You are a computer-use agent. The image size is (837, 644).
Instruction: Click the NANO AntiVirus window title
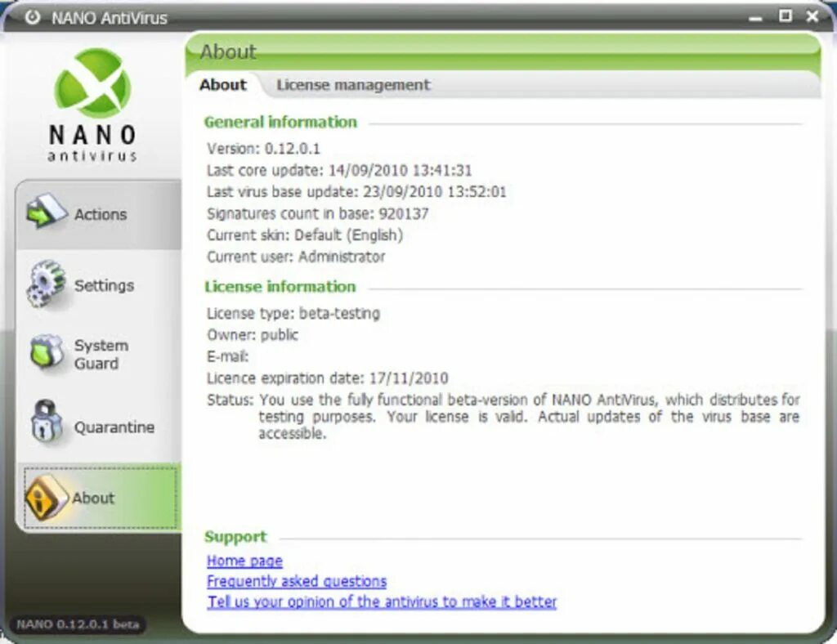110,18
